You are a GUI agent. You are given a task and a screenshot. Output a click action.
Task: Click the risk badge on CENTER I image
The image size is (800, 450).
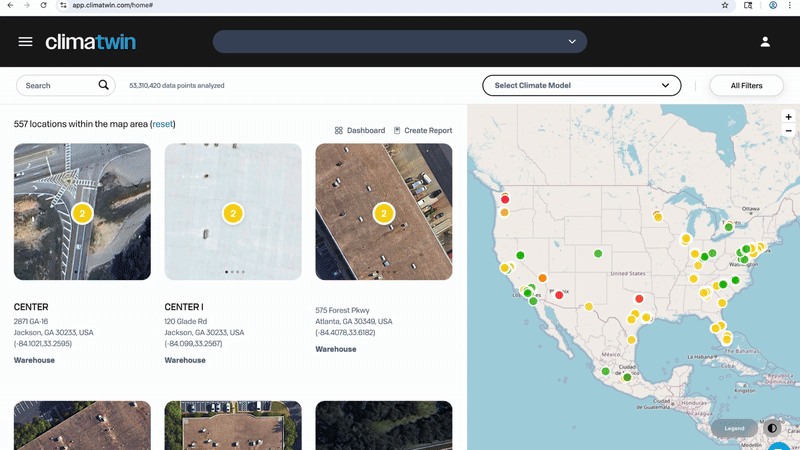pyautogui.click(x=233, y=213)
